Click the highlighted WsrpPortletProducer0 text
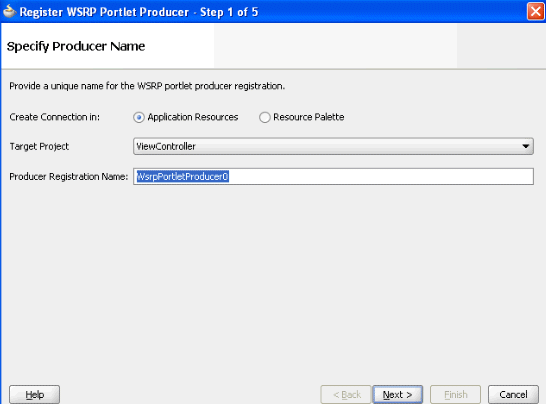Viewport: 546px width, 404px height. tap(182, 177)
